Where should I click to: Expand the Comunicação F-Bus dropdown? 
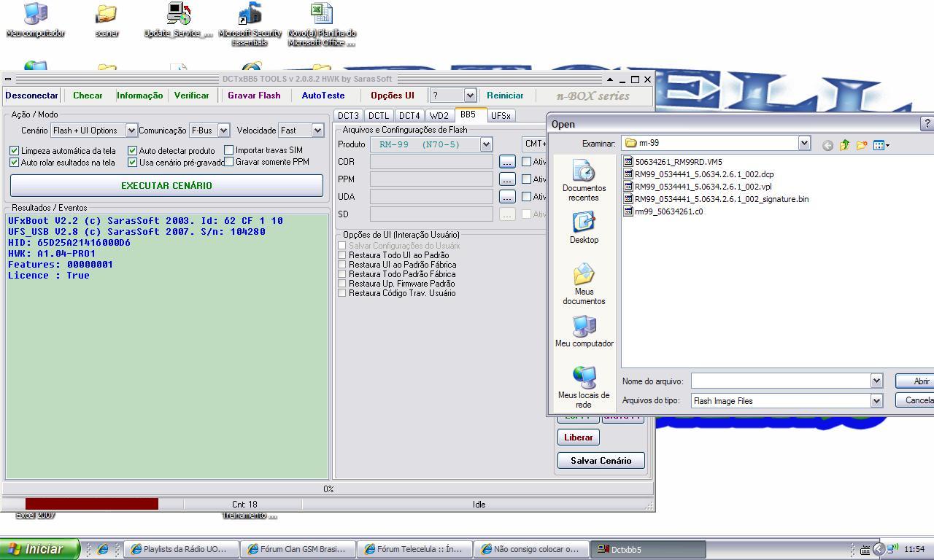pos(223,131)
